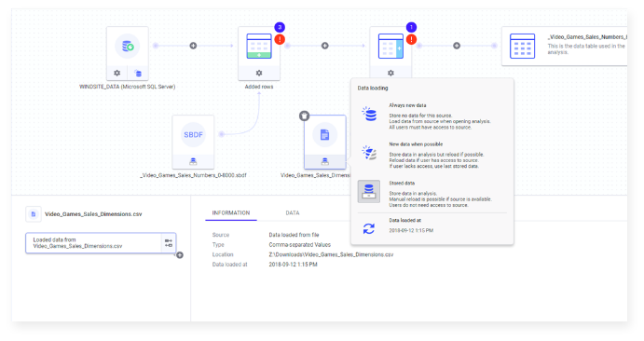Switch to the INFORMATION tab

click(x=231, y=213)
